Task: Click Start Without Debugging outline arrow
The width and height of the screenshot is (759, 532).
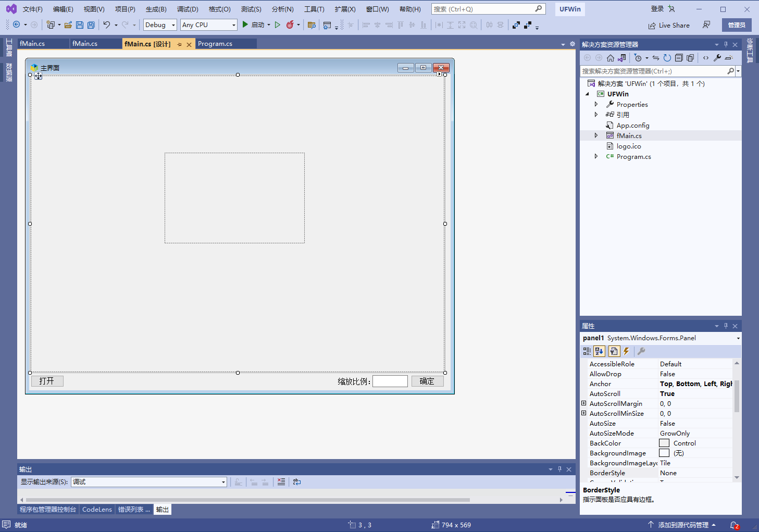Action: pos(278,24)
